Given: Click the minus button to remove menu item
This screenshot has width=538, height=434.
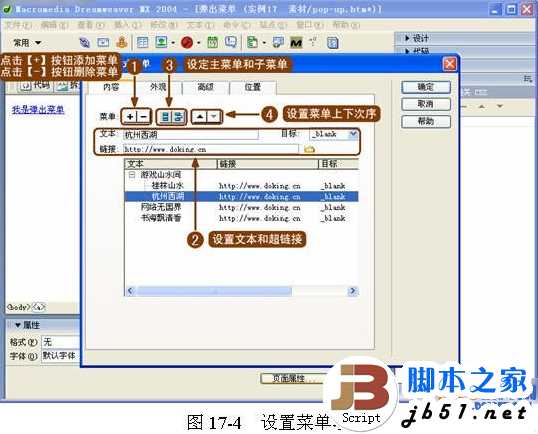Looking at the screenshot, I should (144, 117).
